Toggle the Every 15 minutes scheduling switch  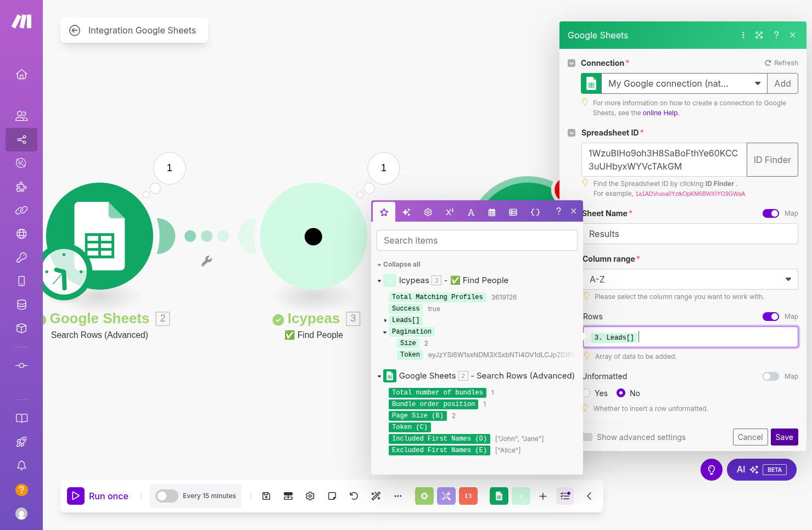[x=167, y=496]
